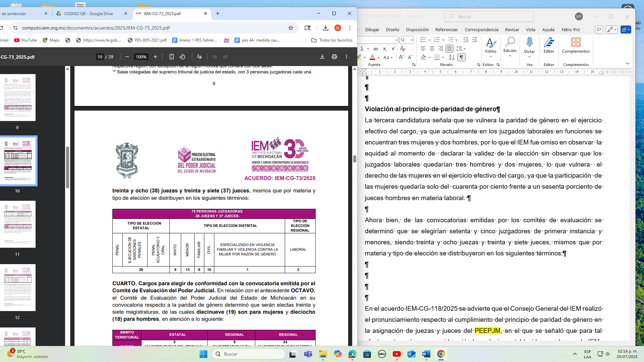Open File Explorer from taskbar
This screenshot has width=644, height=362.
(x=323, y=354)
